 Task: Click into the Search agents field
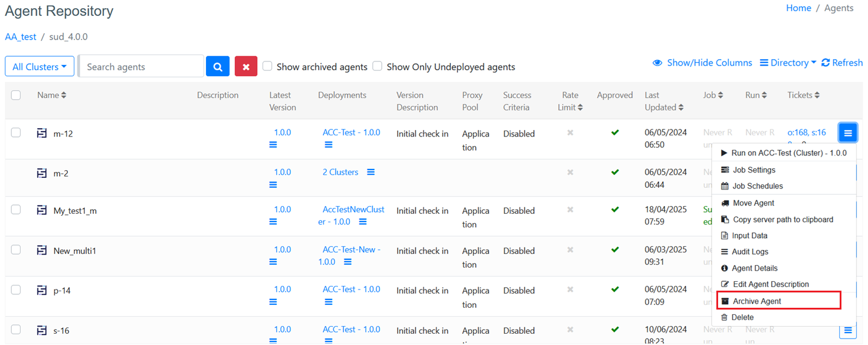(x=142, y=67)
